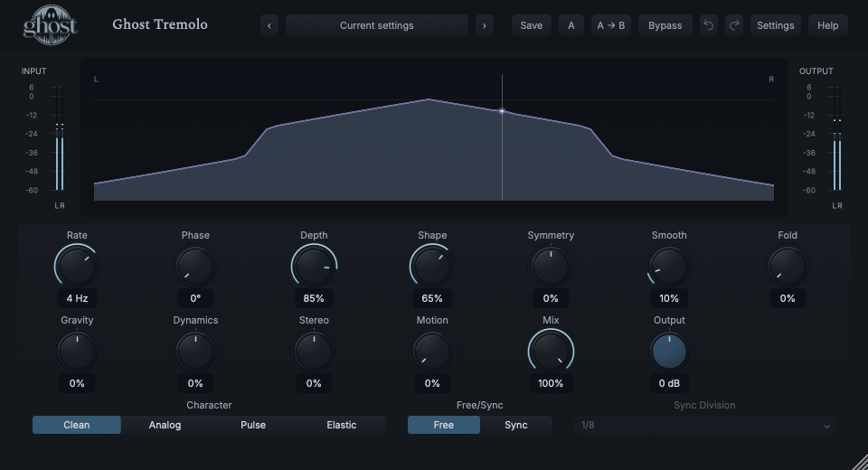
Task: Click the Motion 0% value field
Action: click(x=432, y=383)
